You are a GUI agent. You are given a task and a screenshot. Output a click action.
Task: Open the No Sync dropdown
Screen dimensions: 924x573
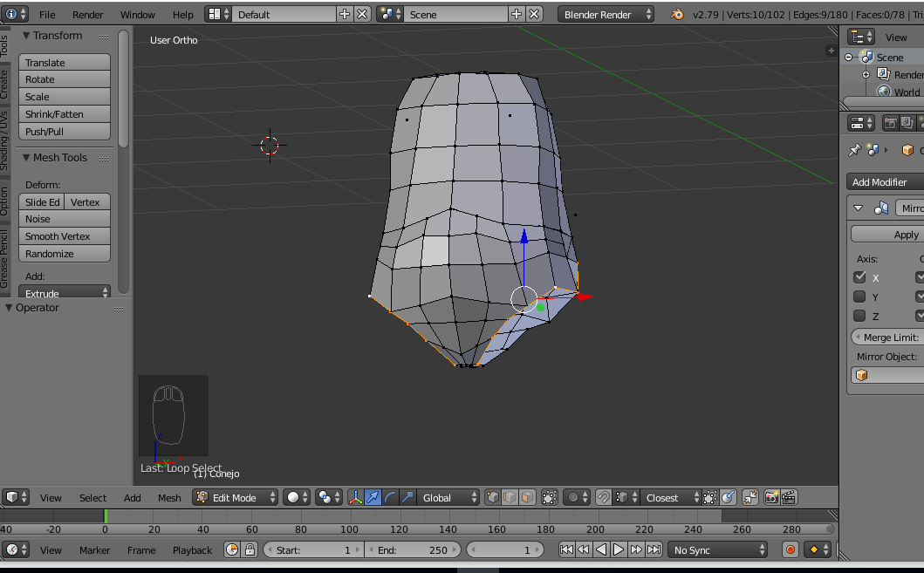click(717, 549)
